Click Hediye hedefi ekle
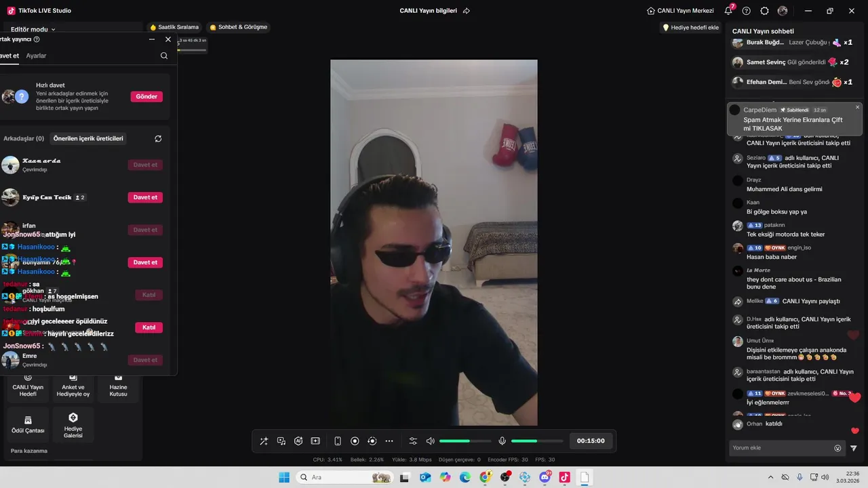 (x=690, y=28)
